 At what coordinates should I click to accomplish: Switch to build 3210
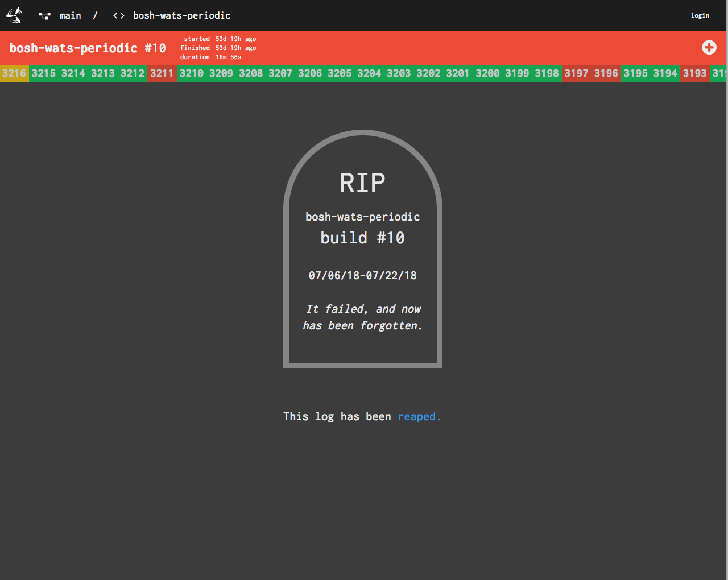(x=192, y=73)
